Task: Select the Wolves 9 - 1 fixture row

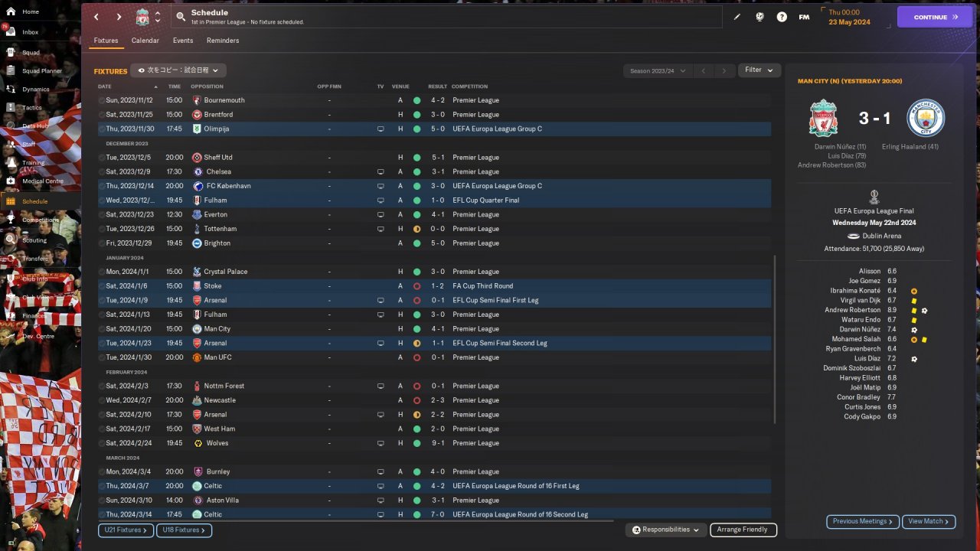Action: coord(434,443)
